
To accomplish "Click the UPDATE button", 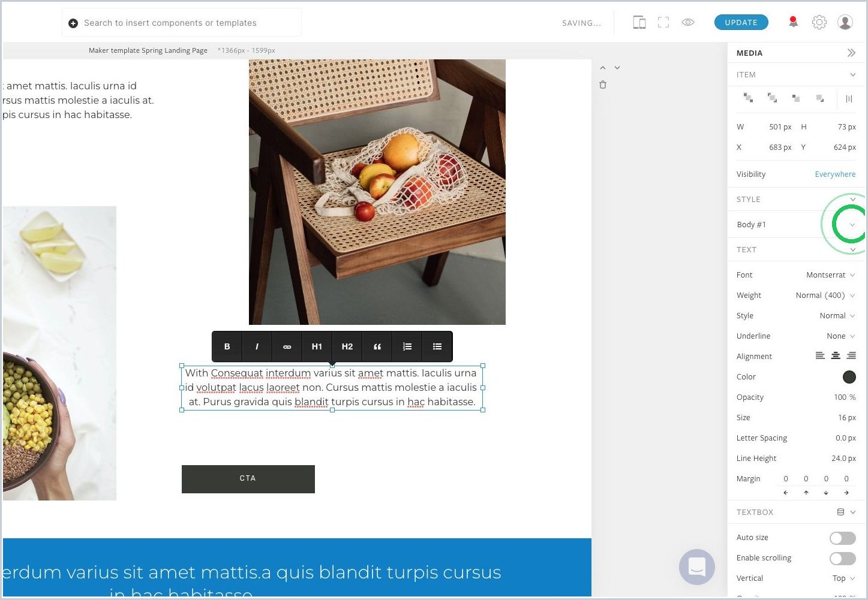I will tap(741, 22).
